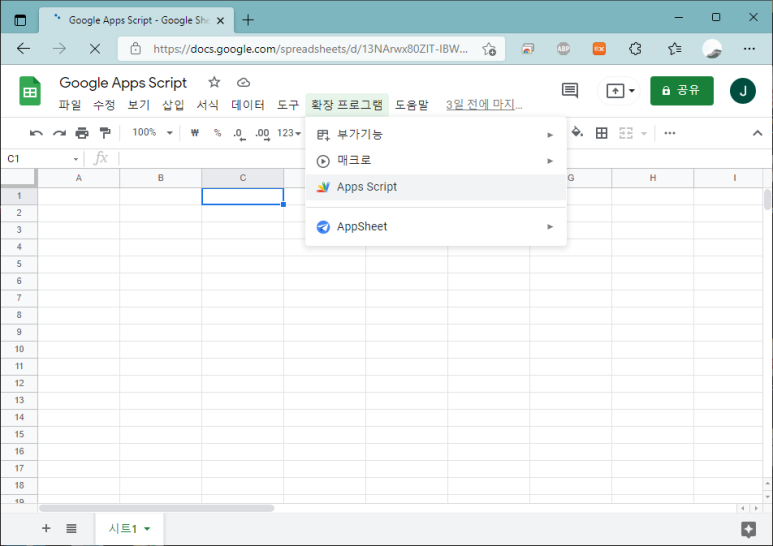The image size is (773, 546).
Task: Click the formula bar input
Action: point(439,159)
